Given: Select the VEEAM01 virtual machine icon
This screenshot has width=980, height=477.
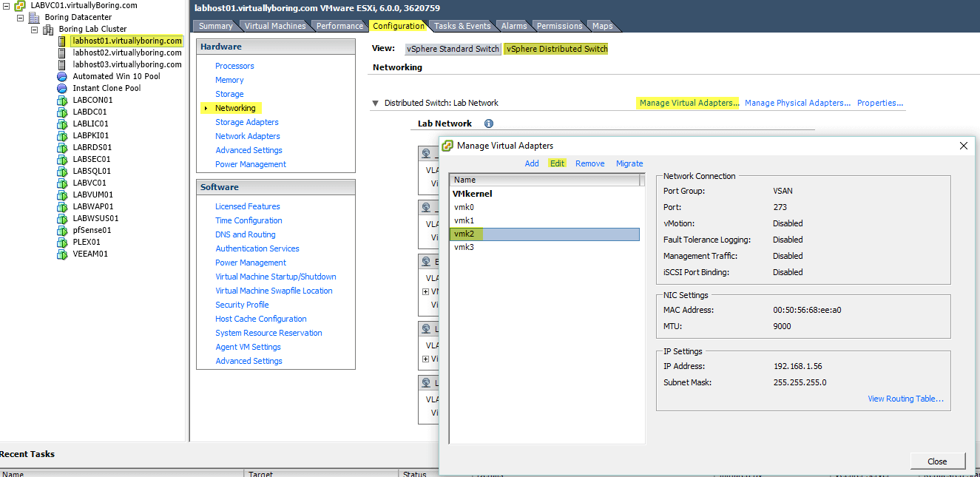Looking at the screenshot, I should click(x=62, y=254).
